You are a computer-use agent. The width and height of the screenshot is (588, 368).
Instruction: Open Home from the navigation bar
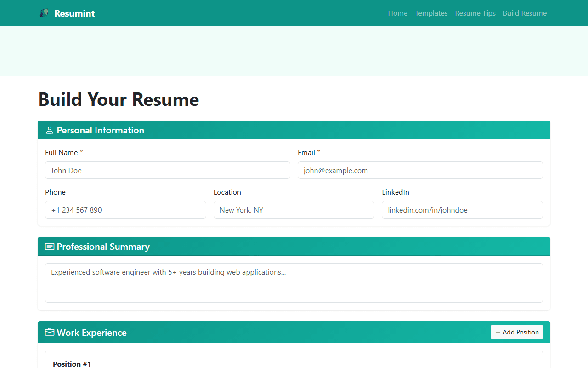click(397, 13)
